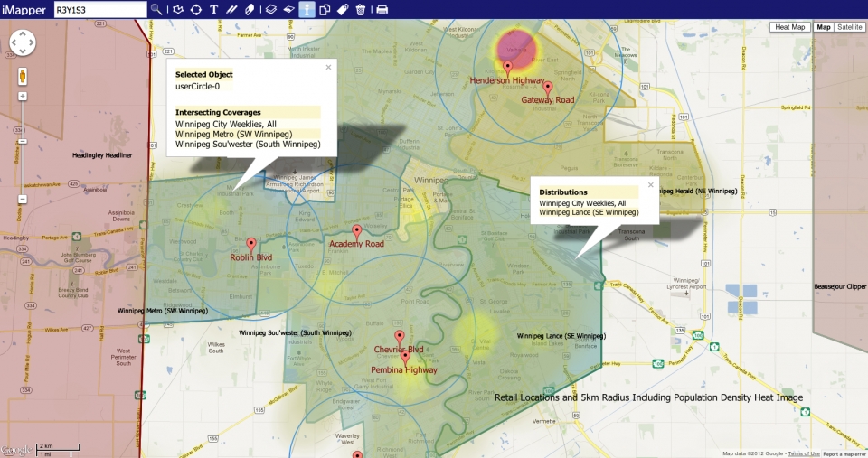Select the line drawing tool
Image resolution: width=868 pixels, height=458 pixels.
pos(231,9)
